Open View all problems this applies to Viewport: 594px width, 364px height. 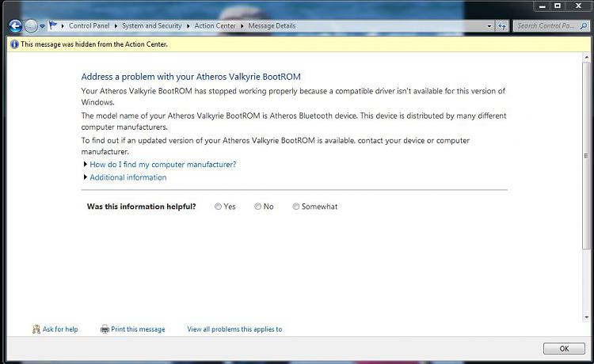(x=234, y=329)
